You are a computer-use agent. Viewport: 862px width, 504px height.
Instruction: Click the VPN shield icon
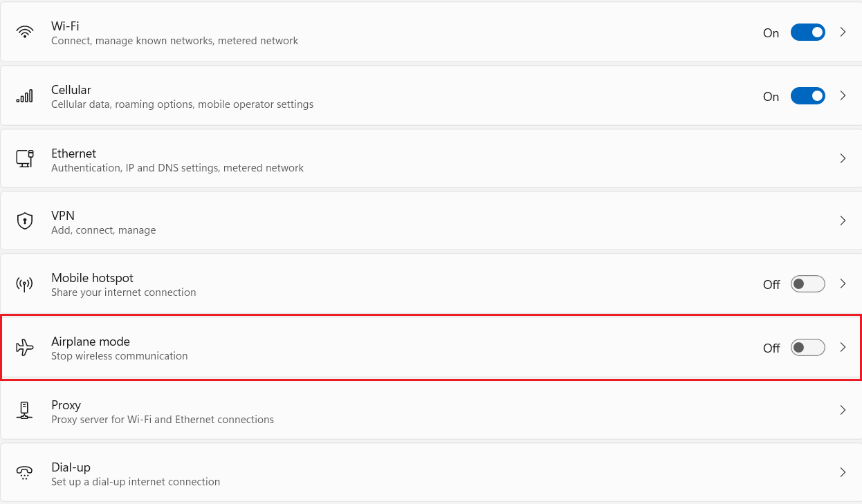click(25, 221)
